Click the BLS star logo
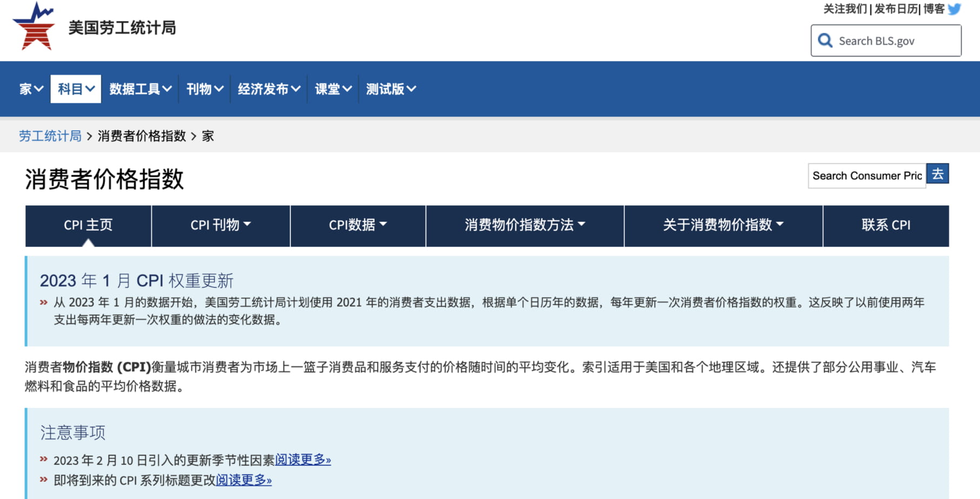Image resolution: width=980 pixels, height=499 pixels. (x=34, y=28)
